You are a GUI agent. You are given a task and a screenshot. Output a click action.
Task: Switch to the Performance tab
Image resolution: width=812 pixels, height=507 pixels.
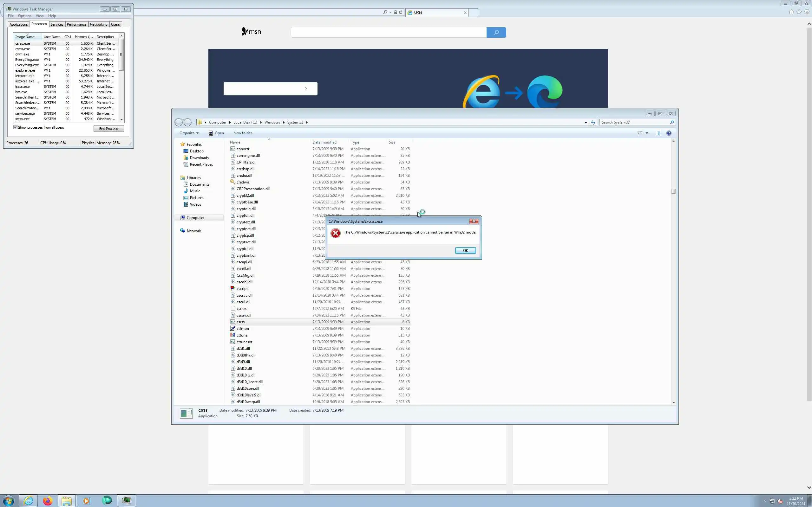click(x=76, y=24)
